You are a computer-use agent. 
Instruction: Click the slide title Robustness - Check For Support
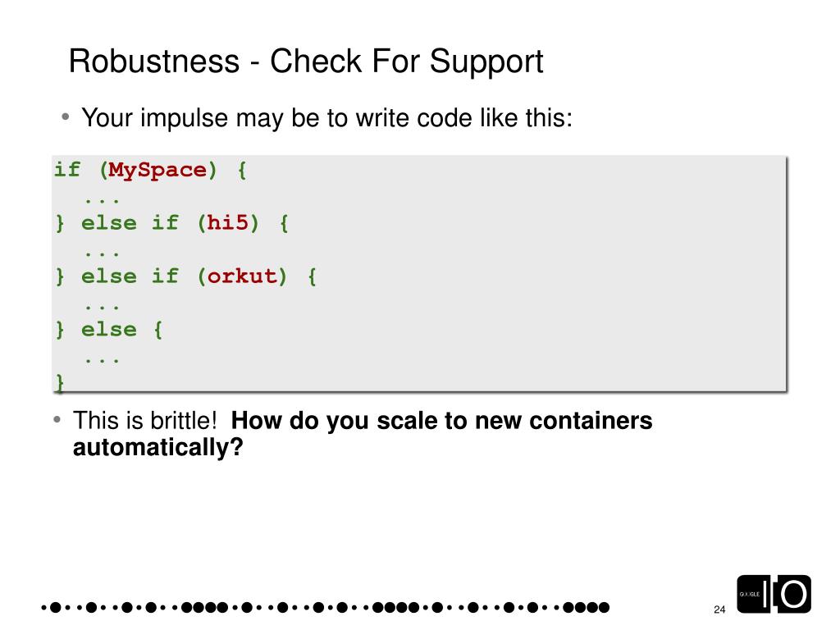click(306, 62)
